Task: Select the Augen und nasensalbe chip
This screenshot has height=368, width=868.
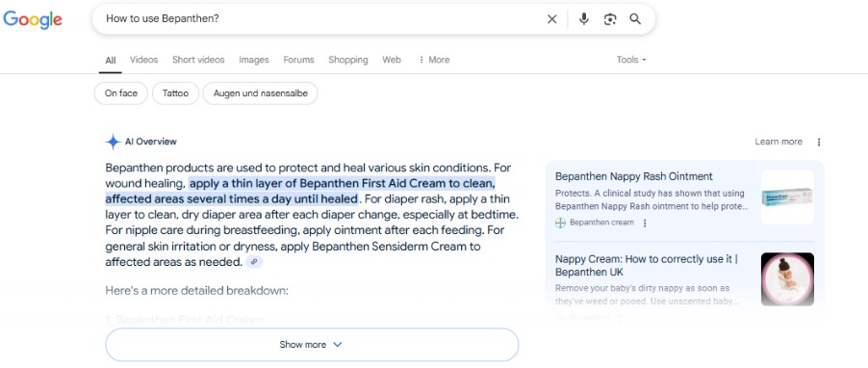Action: [260, 93]
